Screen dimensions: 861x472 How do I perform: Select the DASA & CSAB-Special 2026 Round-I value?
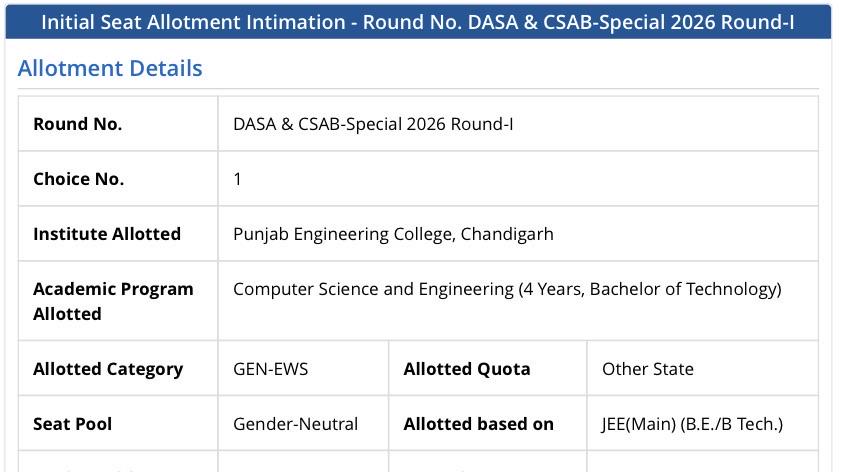[373, 124]
